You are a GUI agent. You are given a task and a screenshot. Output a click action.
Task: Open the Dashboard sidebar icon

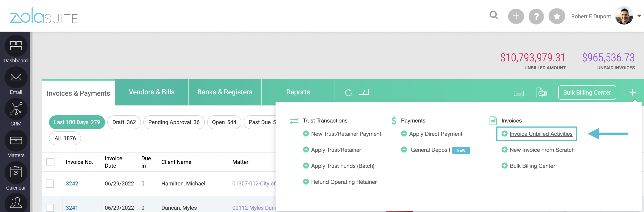tap(16, 46)
